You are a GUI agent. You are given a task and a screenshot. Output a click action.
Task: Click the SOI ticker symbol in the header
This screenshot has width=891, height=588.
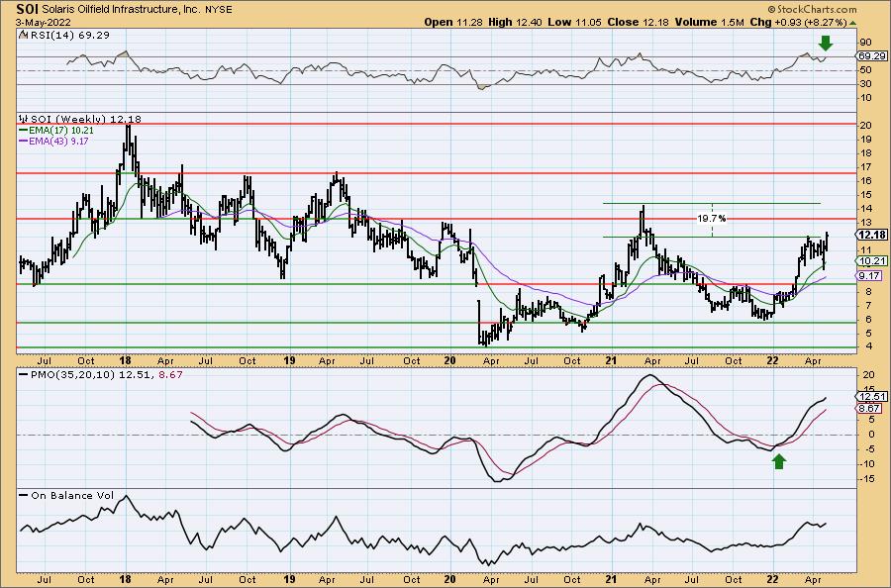28,9
